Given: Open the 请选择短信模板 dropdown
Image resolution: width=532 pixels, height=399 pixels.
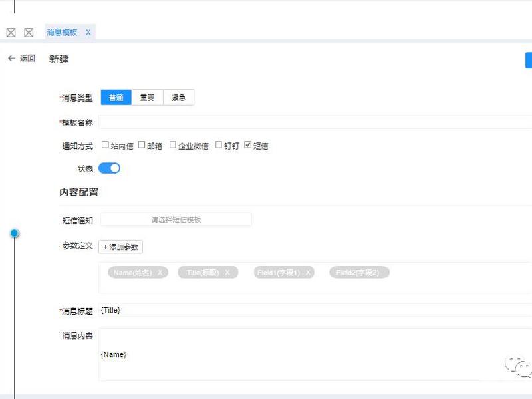Looking at the screenshot, I should pos(176,219).
